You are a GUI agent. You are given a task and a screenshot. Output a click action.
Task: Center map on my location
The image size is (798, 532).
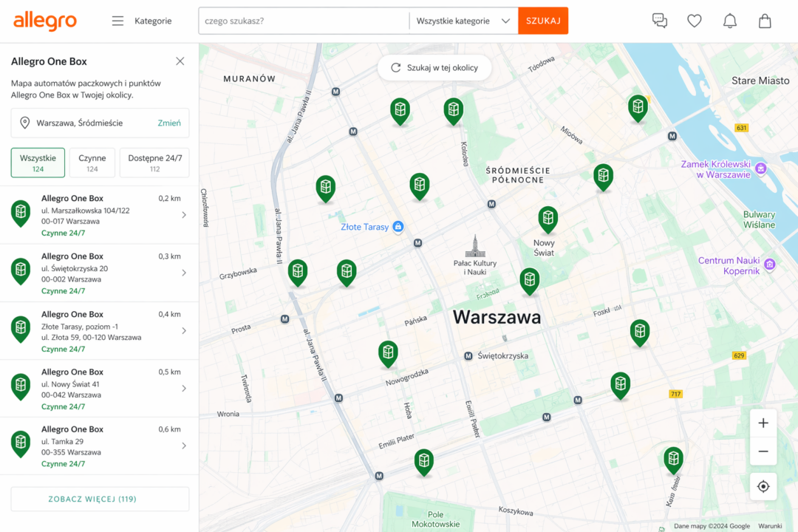pyautogui.click(x=763, y=487)
